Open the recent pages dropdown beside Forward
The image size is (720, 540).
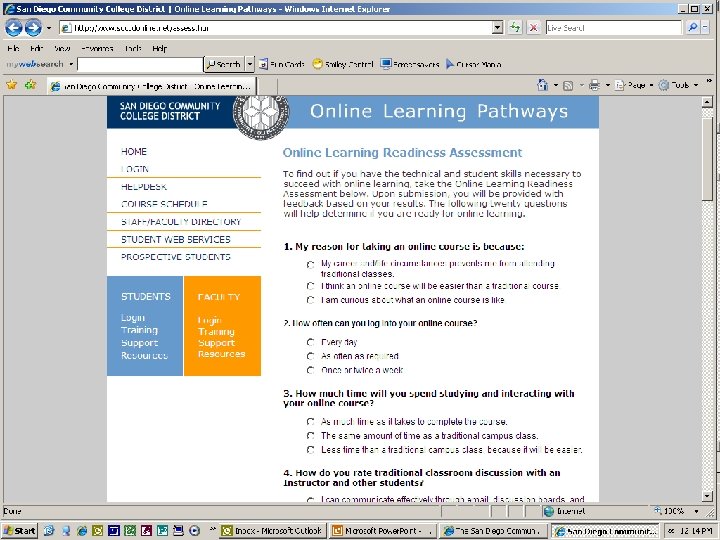point(49,28)
